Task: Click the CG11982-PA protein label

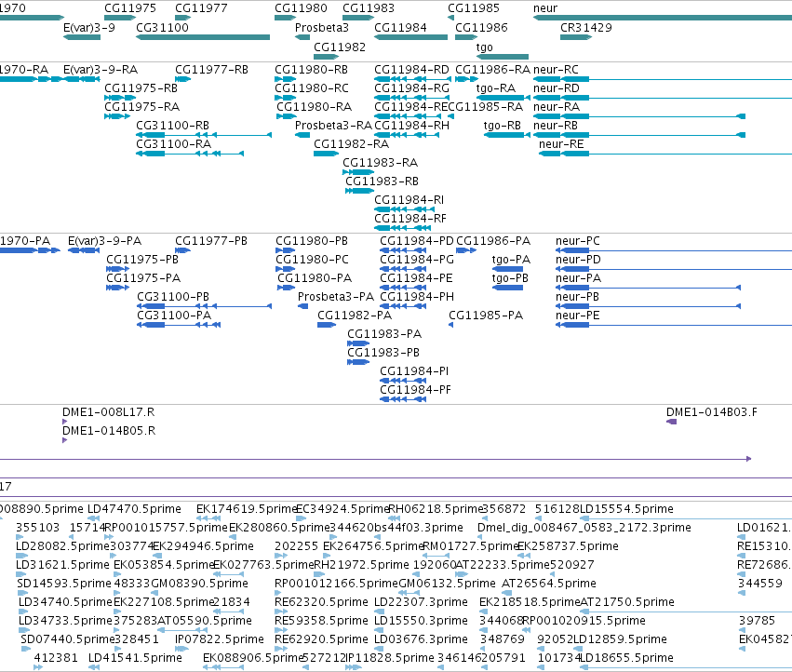Action: click(355, 316)
